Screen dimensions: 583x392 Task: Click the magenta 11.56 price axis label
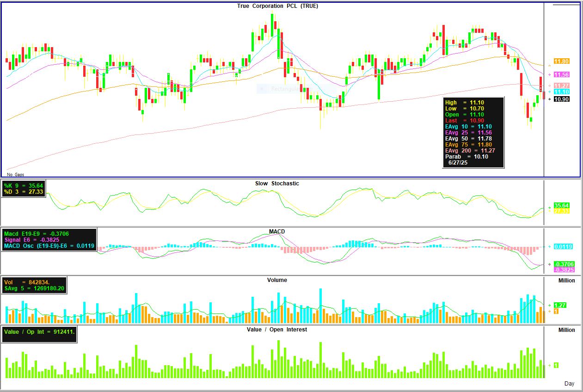point(561,75)
